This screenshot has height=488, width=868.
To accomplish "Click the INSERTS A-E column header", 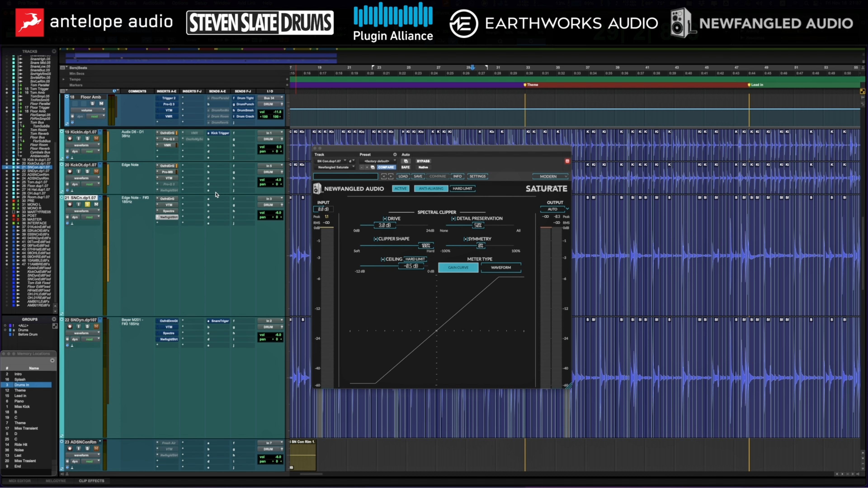I will tap(166, 91).
